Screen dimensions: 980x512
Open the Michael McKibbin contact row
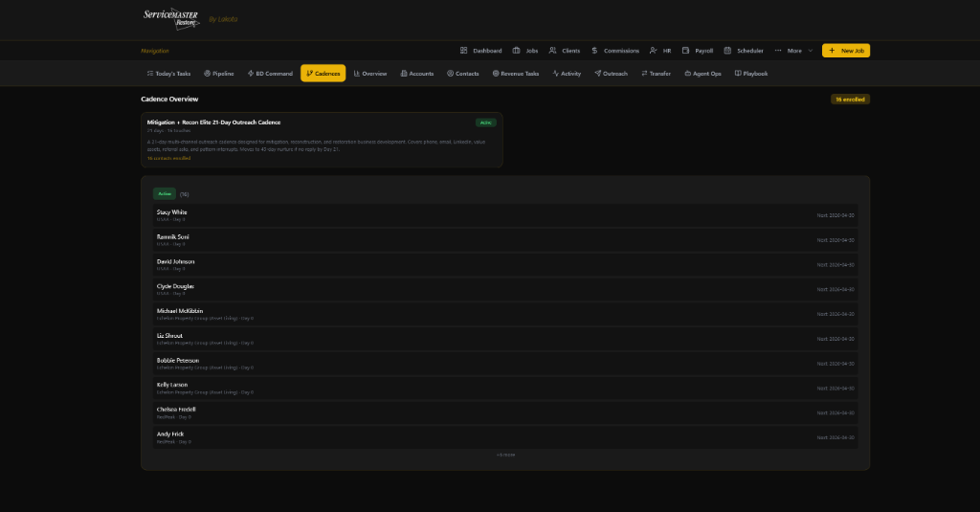click(x=505, y=314)
